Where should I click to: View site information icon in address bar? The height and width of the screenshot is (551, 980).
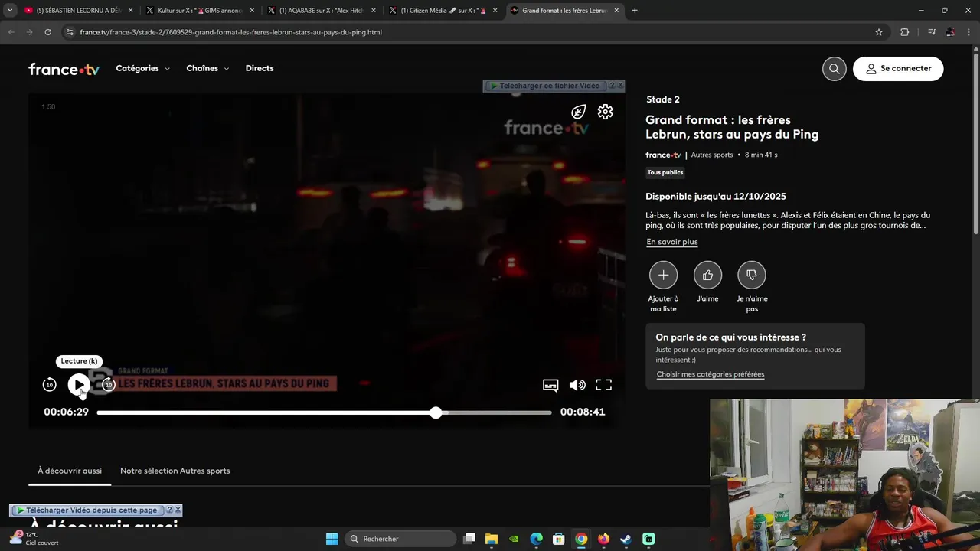click(70, 32)
